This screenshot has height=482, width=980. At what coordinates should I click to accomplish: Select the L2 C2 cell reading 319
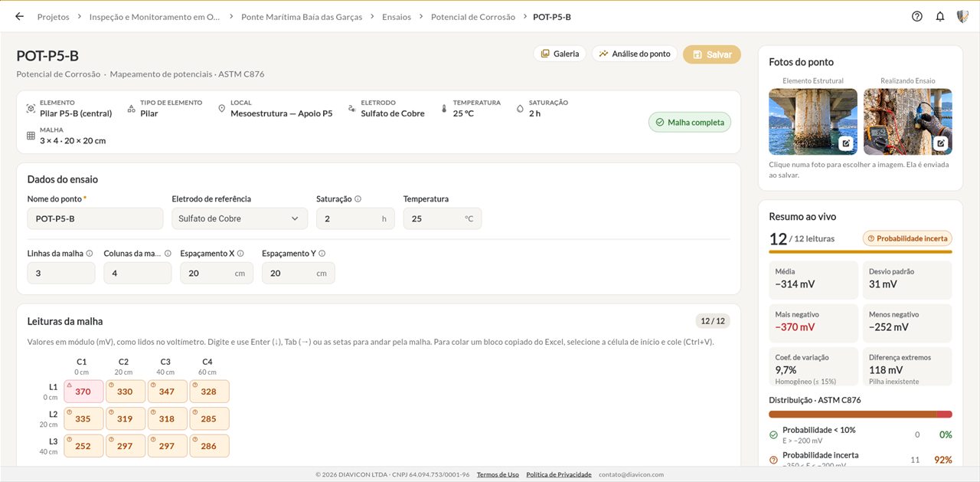(x=126, y=419)
